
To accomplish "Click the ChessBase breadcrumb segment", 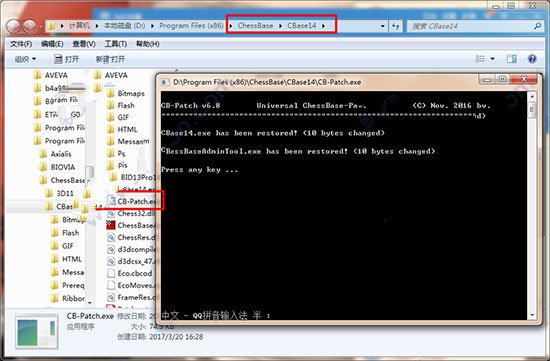I will [255, 26].
